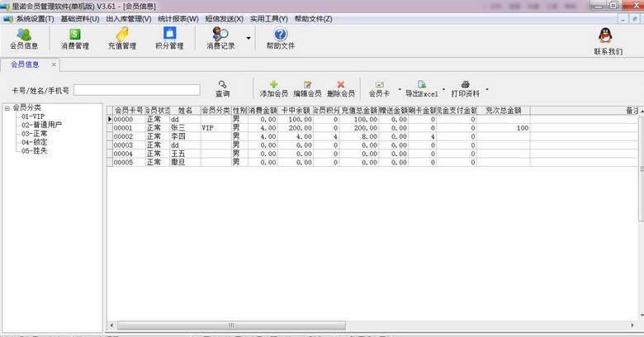This screenshot has height=337, width=644.
Task: Click the 联系我们 penguin icon
Action: (605, 36)
